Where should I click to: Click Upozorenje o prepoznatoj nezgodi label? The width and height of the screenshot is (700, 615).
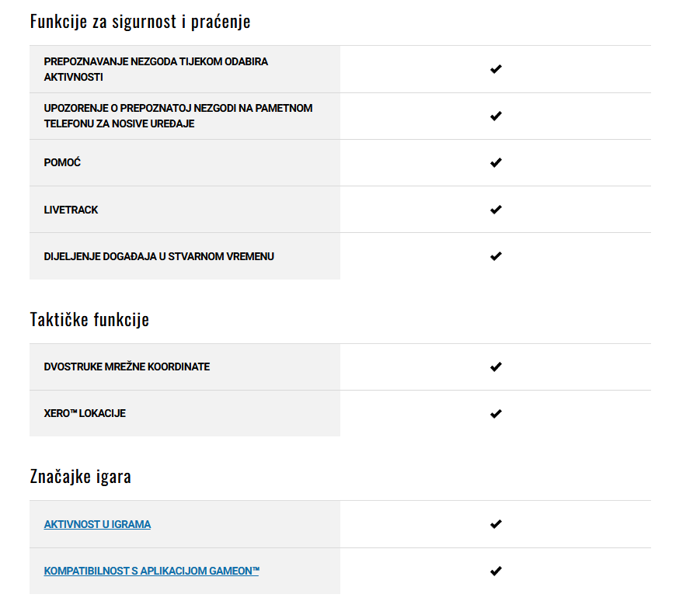178,116
